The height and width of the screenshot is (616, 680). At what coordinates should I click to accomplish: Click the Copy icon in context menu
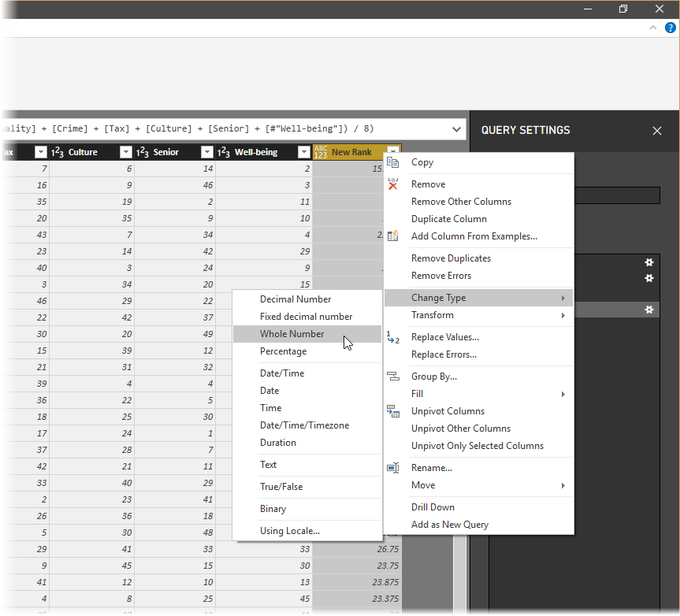[393, 162]
